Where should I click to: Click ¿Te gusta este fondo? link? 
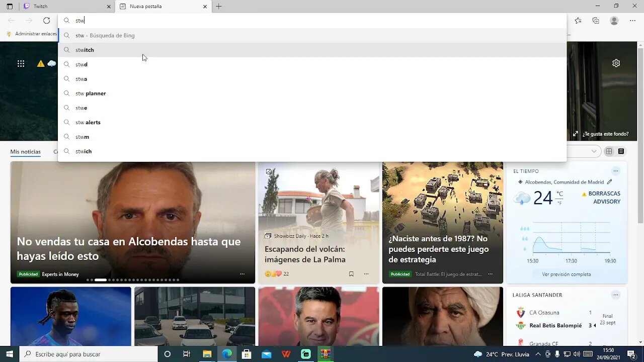[x=605, y=134]
